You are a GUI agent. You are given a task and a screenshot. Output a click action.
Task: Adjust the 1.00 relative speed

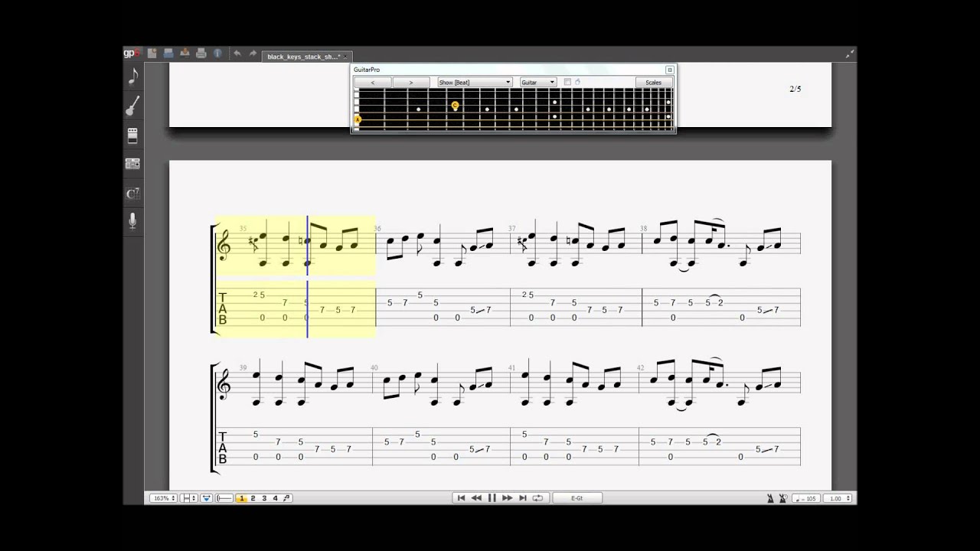839,498
